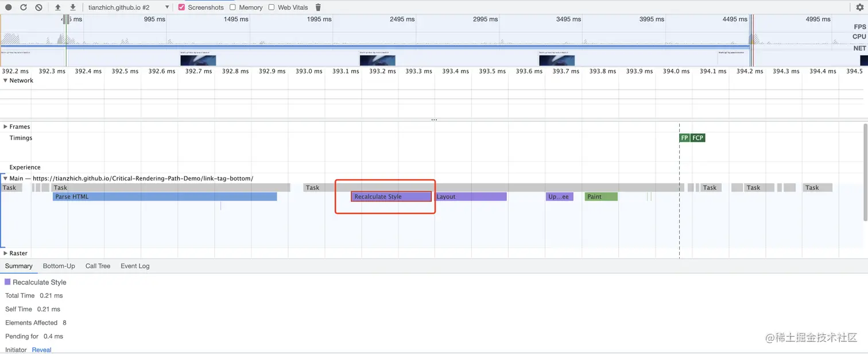868x354 pixels.
Task: Select the Up...ee event bar
Action: pos(560,197)
